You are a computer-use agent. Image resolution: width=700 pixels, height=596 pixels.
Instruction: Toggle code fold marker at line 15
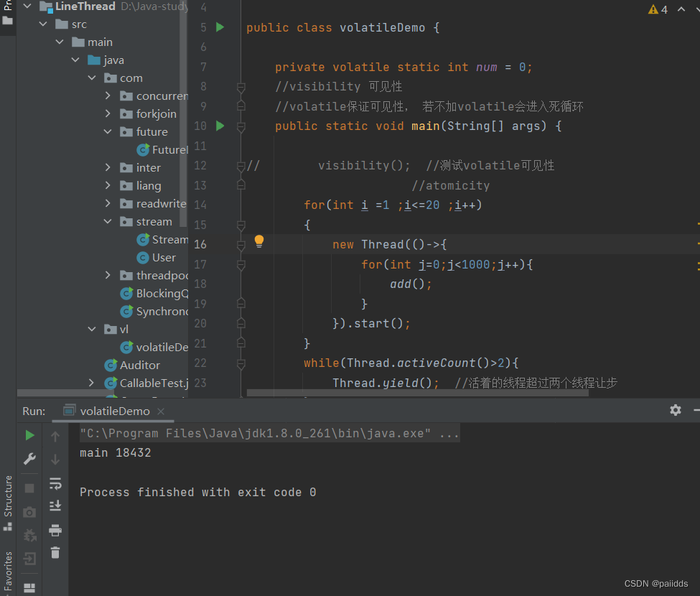tap(241, 225)
